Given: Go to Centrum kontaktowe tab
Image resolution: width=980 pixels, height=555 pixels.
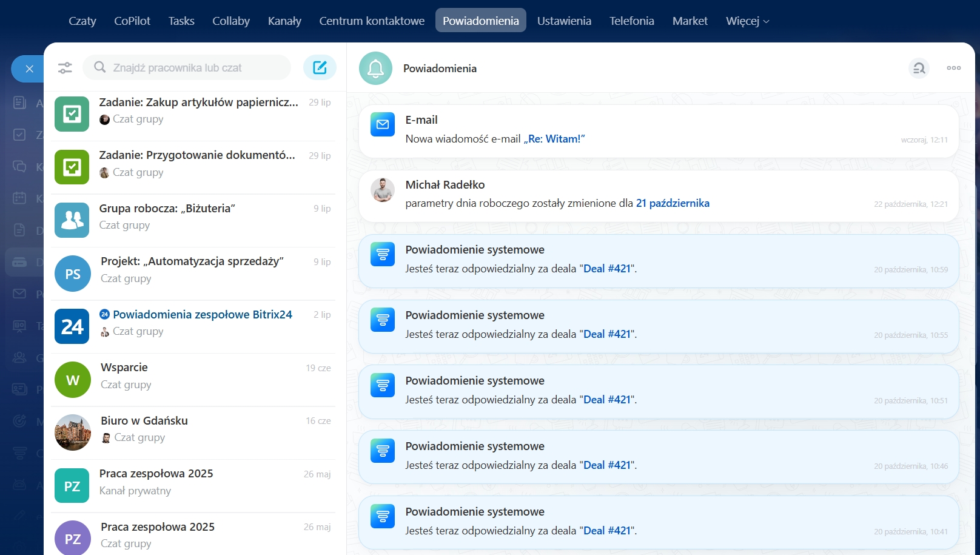Looking at the screenshot, I should (x=372, y=21).
